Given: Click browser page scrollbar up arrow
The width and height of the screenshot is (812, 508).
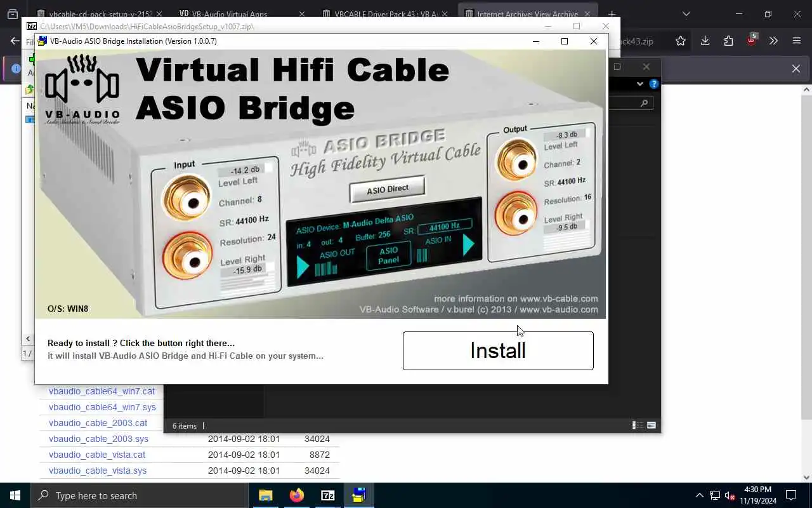Looking at the screenshot, I should (x=806, y=90).
